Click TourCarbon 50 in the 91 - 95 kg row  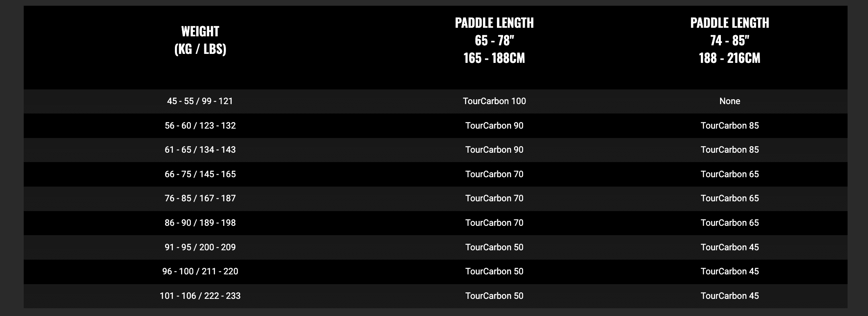click(x=494, y=247)
